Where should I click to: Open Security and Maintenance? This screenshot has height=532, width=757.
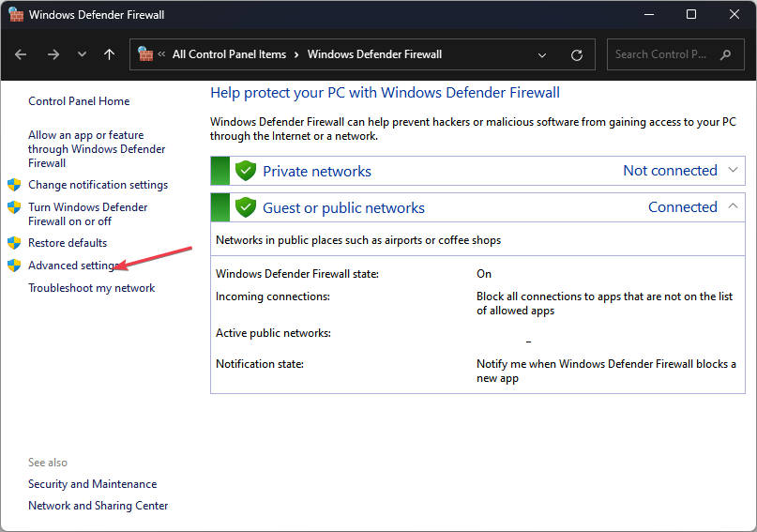(92, 484)
